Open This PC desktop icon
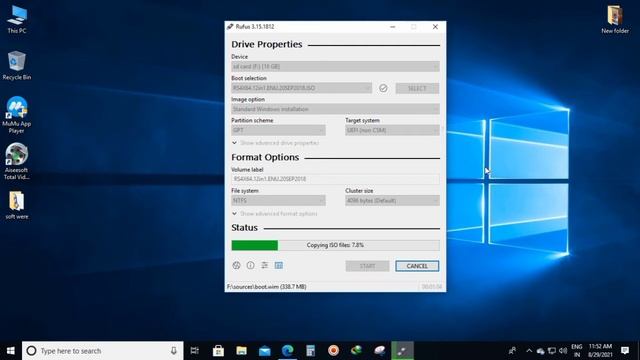Screen dimensions: 640x360 [x=17, y=20]
